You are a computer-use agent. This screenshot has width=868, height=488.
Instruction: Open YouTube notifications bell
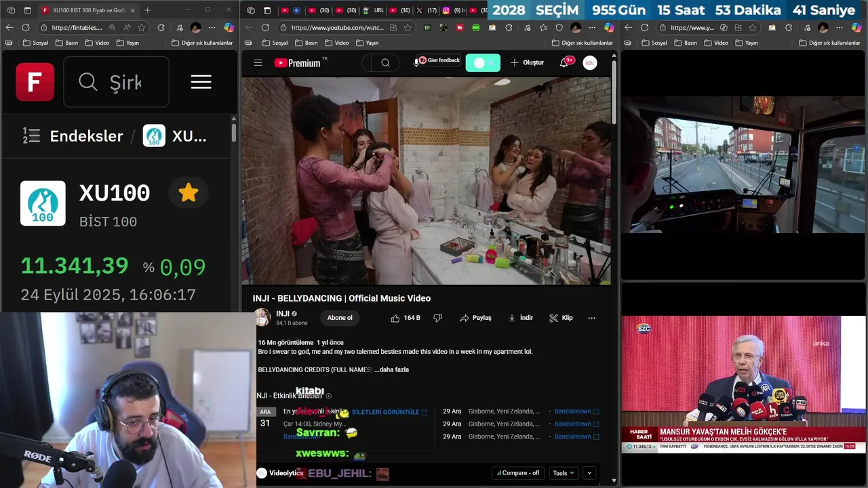tap(564, 63)
